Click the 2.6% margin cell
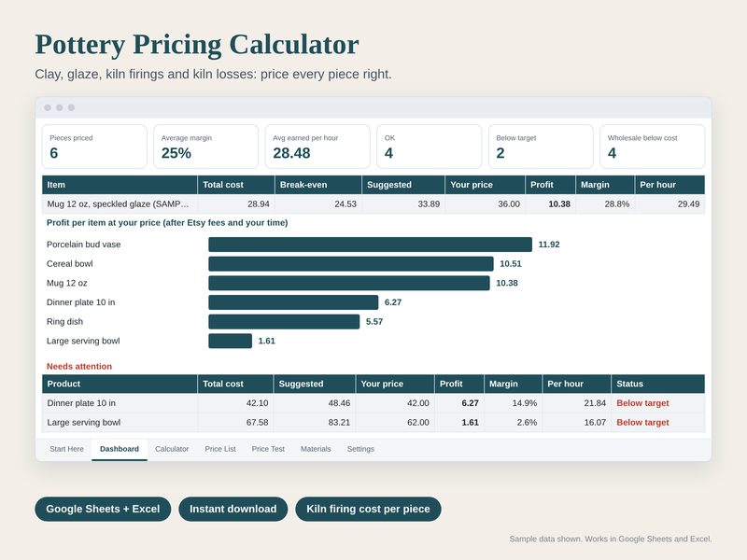 [513, 423]
